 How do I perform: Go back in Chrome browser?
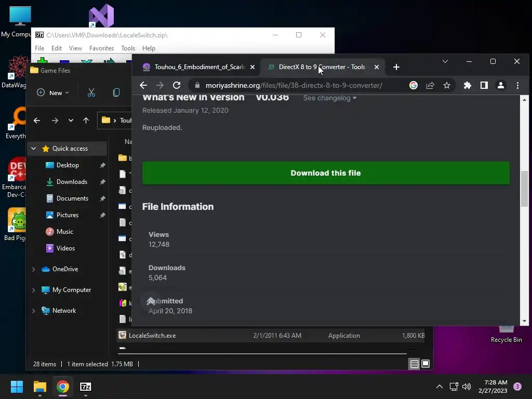(x=143, y=85)
